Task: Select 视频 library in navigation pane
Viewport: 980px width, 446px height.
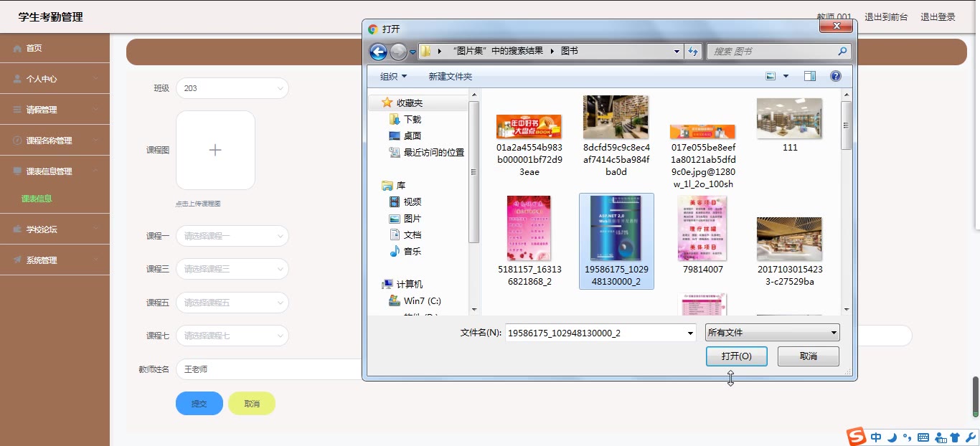Action: click(405, 201)
